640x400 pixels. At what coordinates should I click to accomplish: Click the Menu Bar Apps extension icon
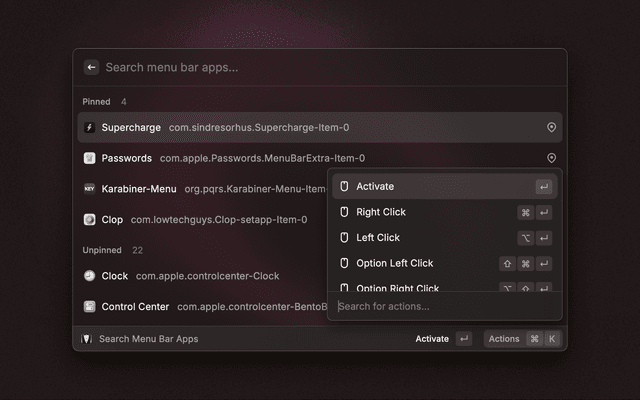87,339
